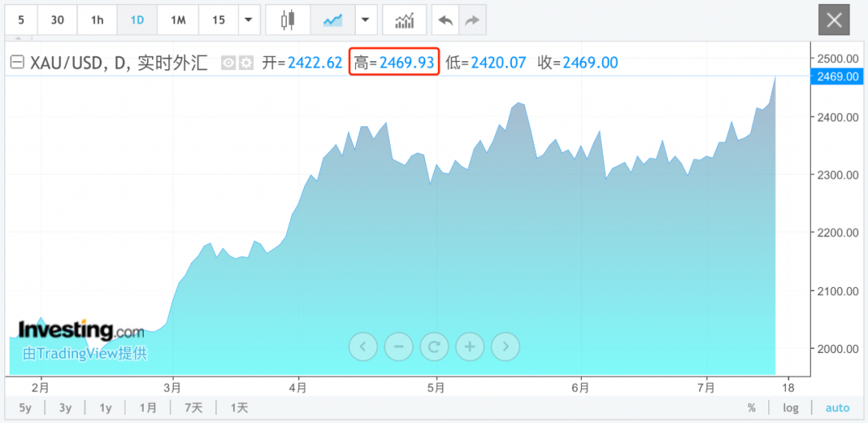Toggle XAU/USD series visibility eye icon
The image size is (868, 423).
[228, 63]
